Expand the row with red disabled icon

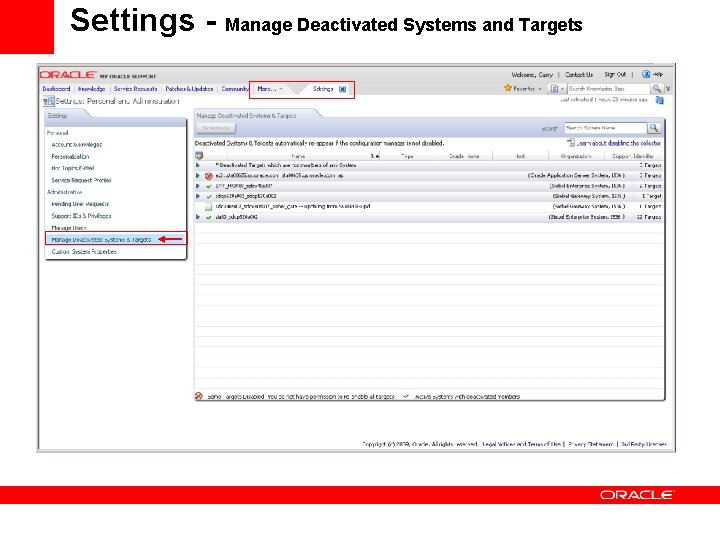tap(198, 176)
